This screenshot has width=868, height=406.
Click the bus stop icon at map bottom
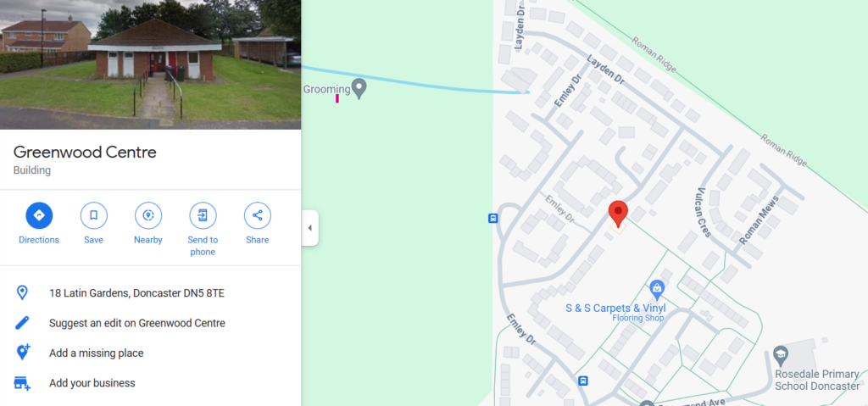(x=582, y=381)
